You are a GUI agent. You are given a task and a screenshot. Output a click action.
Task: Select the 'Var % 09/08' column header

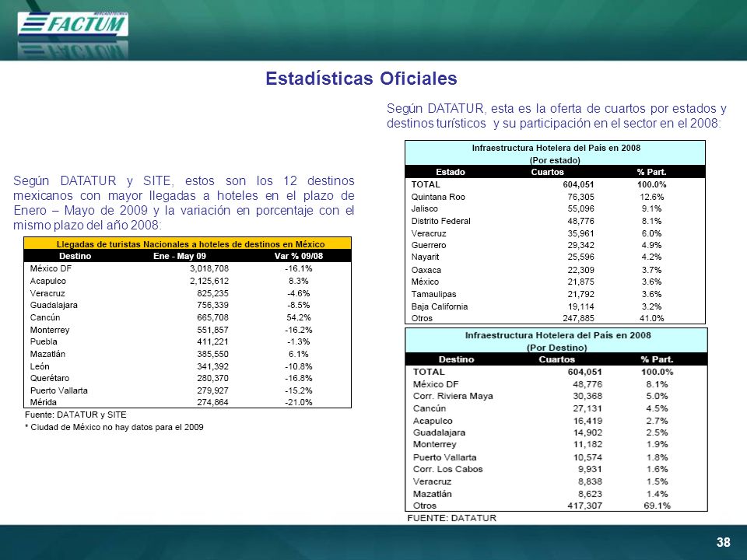click(x=299, y=256)
